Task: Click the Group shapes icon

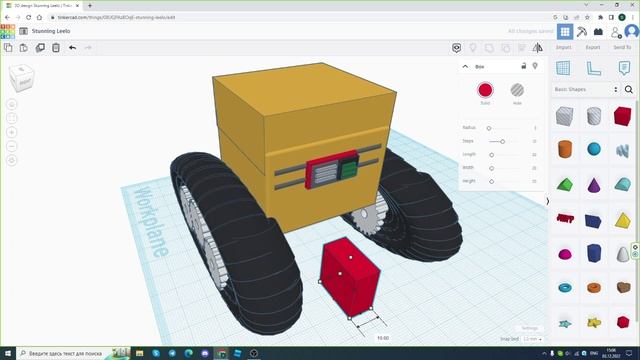Action: click(x=489, y=48)
